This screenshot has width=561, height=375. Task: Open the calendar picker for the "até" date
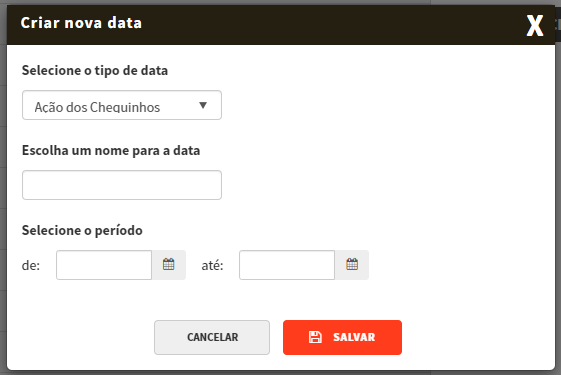352,265
